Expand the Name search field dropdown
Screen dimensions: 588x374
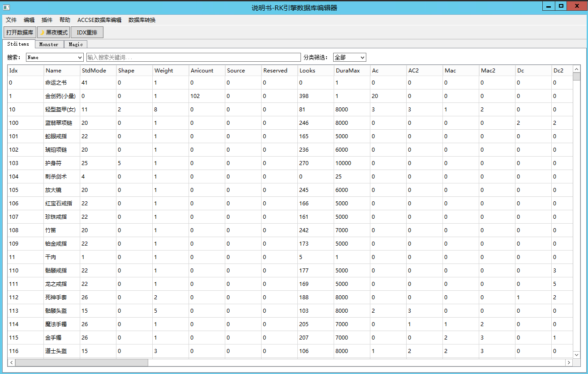80,57
